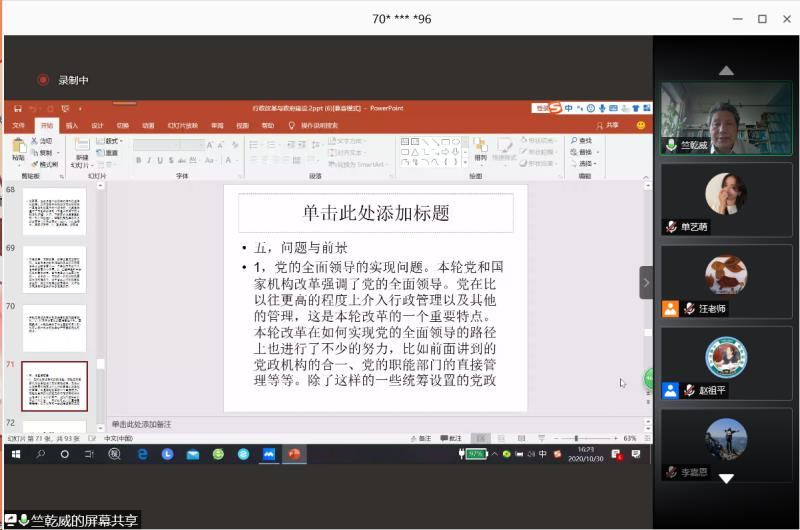Image resolution: width=800 pixels, height=530 pixels.
Task: Click the Edge browser taskbar icon
Action: tap(142, 454)
